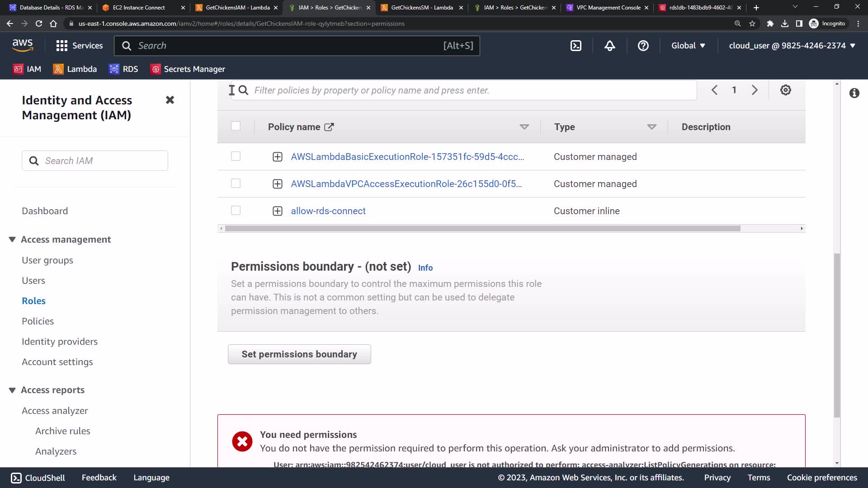
Task: Open the Global region dropdown
Action: [x=688, y=46]
